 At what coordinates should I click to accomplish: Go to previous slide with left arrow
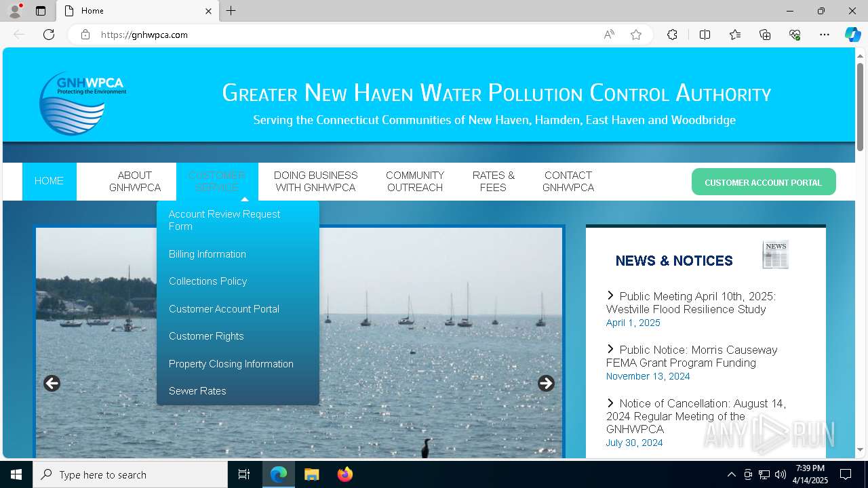pyautogui.click(x=52, y=384)
